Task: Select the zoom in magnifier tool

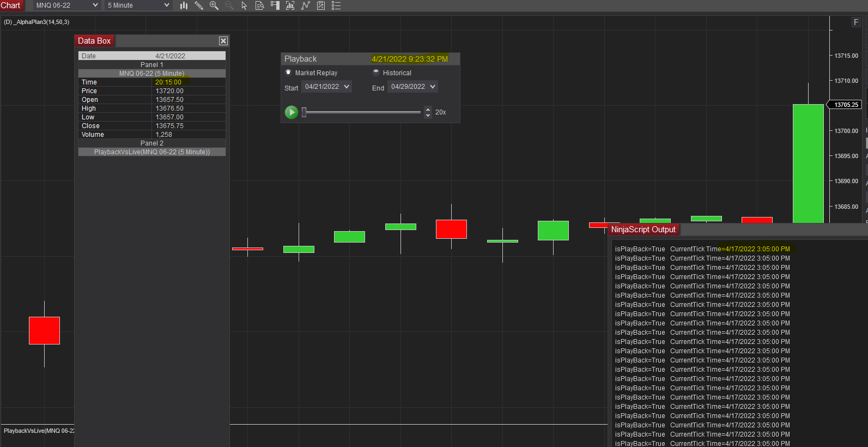Action: (214, 5)
